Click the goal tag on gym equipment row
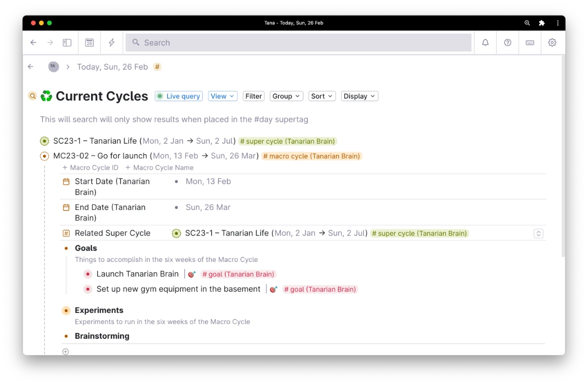588x385 pixels. coord(320,289)
